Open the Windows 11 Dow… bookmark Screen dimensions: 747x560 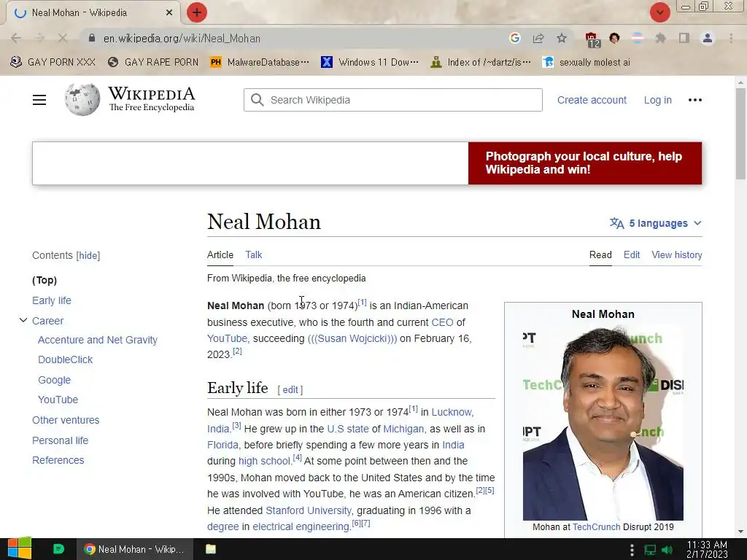tap(370, 62)
